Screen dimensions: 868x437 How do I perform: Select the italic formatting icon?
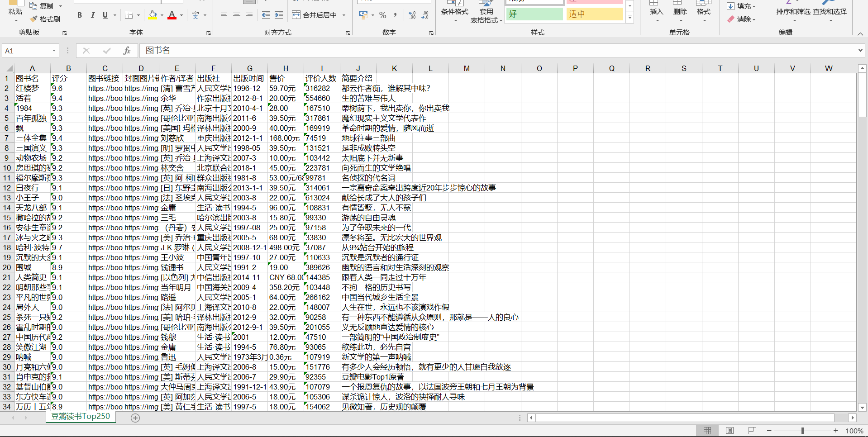tap(93, 15)
